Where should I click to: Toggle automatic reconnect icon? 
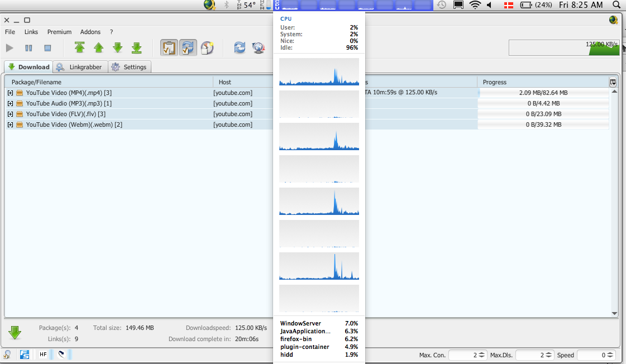tap(188, 48)
